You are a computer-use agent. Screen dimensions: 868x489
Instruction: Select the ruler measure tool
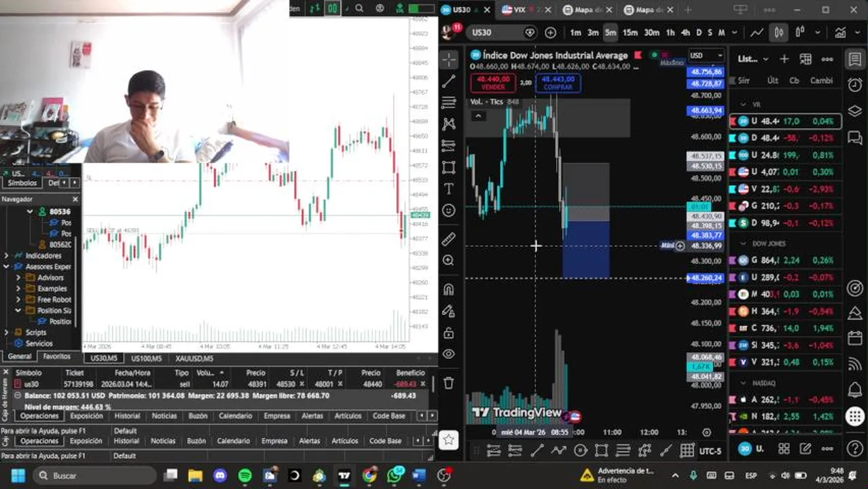[449, 239]
